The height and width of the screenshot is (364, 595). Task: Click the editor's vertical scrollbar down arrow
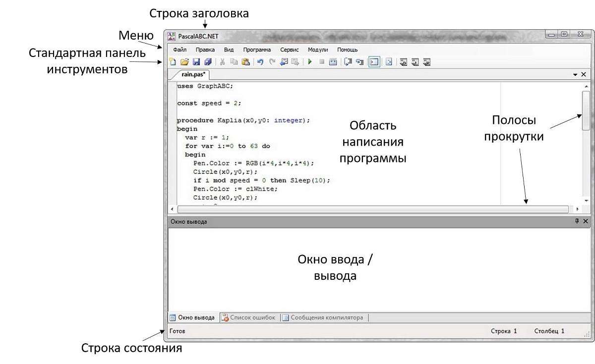(x=586, y=201)
